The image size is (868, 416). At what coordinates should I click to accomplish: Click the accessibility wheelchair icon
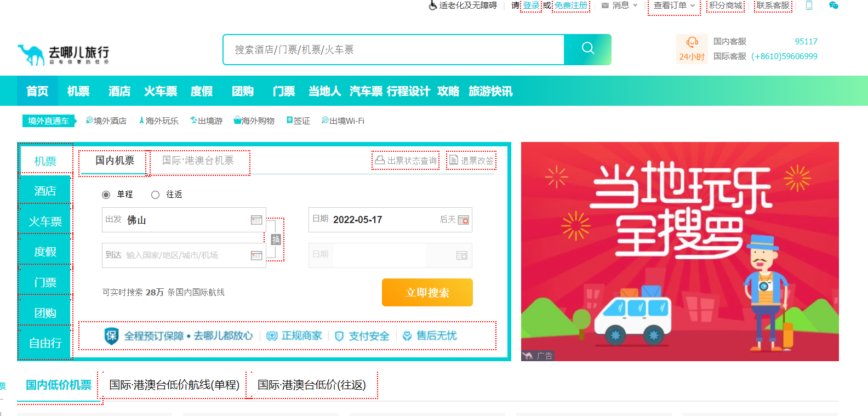coord(432,5)
